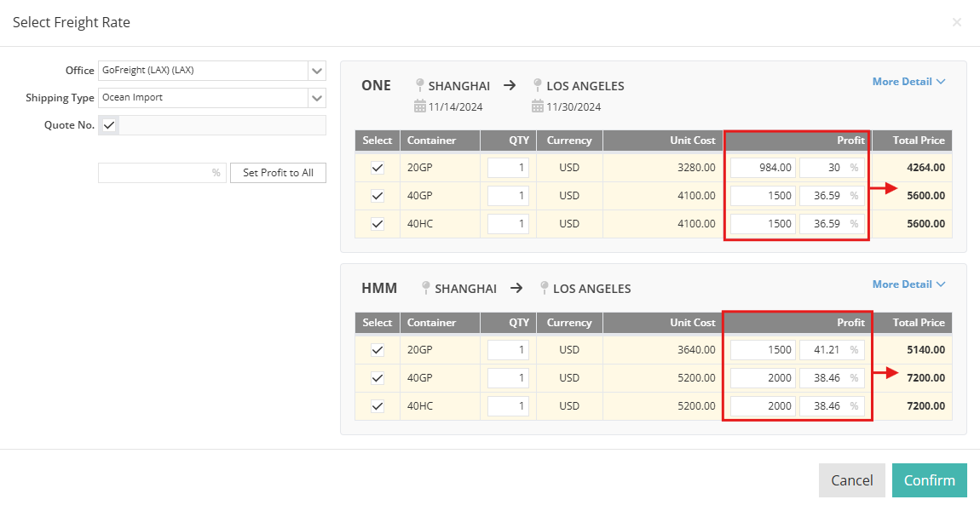
Task: Expand More Detail for HMM carrier
Action: (908, 284)
